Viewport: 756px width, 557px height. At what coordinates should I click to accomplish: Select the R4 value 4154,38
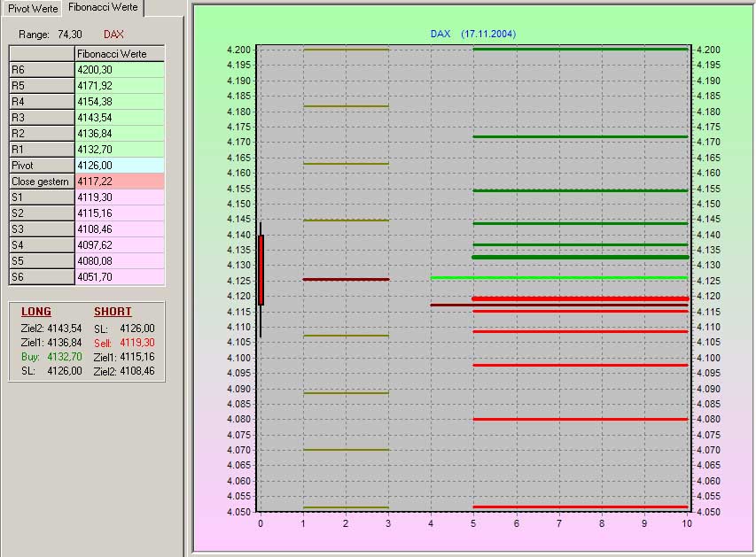120,102
